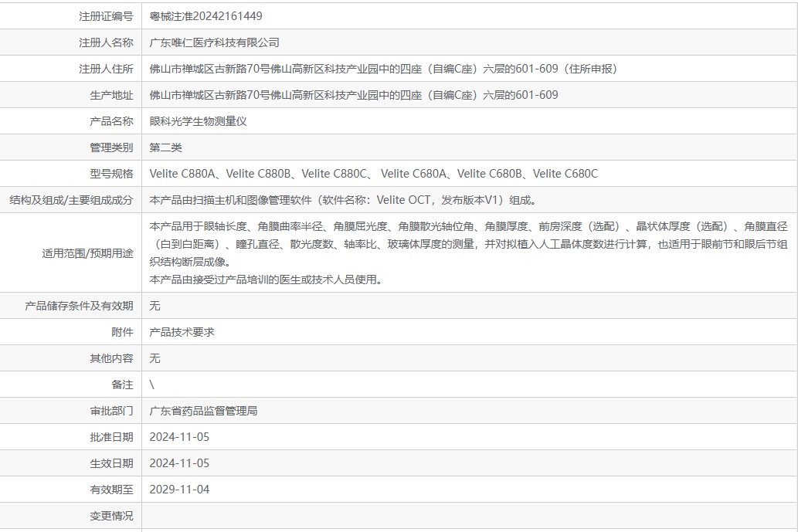This screenshot has width=798, height=532.
Task: Click the sentence 本产品由接受过产品培训的医生或技术人员使用
Action: tap(265, 280)
